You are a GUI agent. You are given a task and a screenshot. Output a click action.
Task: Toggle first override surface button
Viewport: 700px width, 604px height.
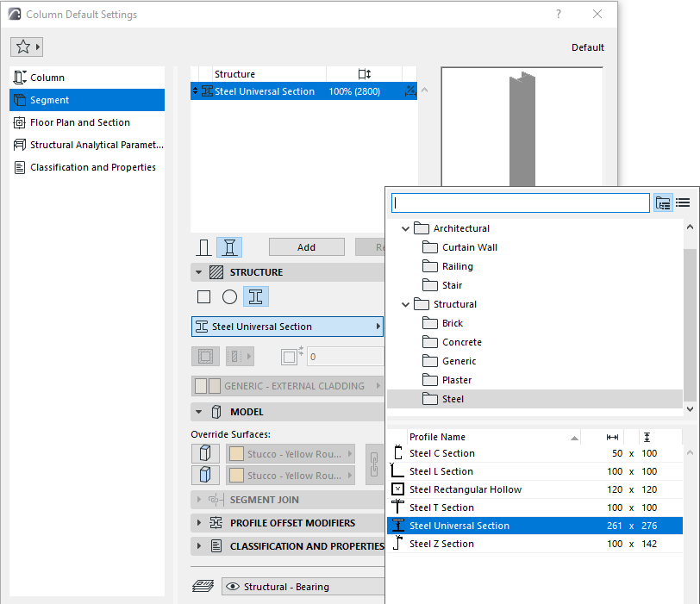pos(205,454)
